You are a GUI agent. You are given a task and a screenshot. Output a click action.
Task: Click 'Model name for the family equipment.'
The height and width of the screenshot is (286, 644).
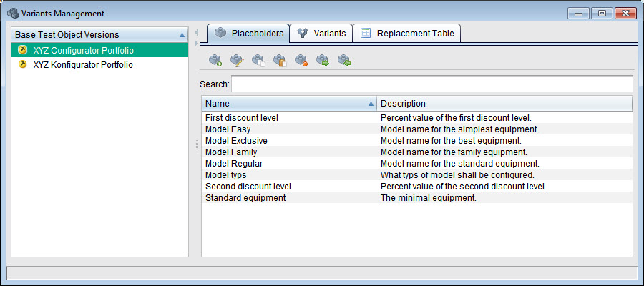coord(454,152)
